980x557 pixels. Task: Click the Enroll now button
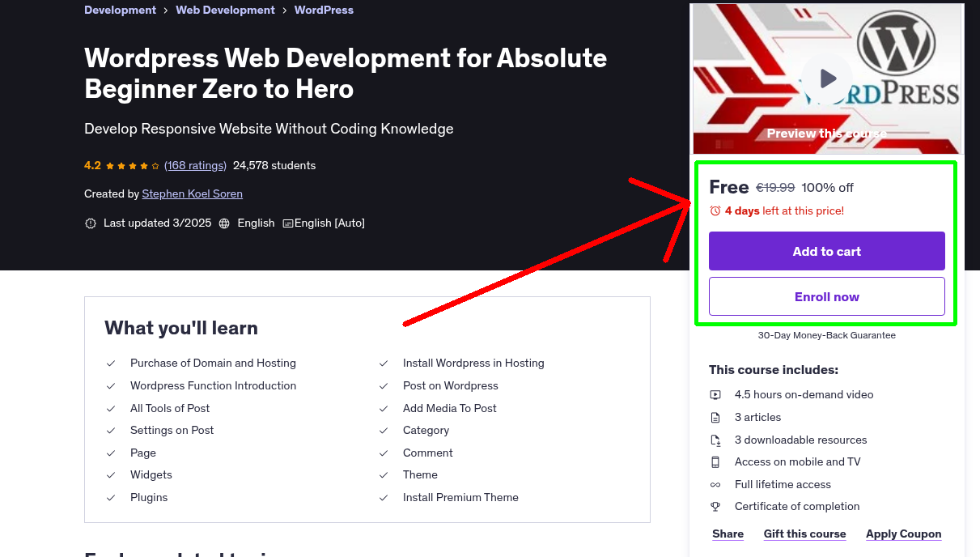(827, 296)
